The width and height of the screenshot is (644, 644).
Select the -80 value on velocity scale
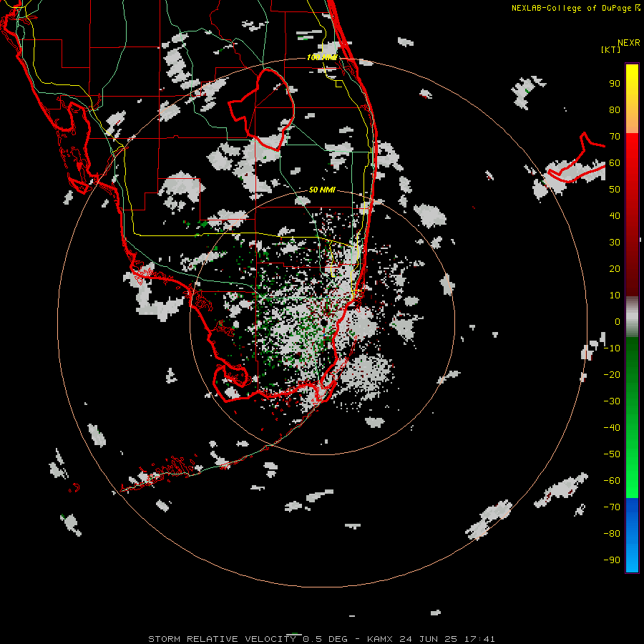612,534
